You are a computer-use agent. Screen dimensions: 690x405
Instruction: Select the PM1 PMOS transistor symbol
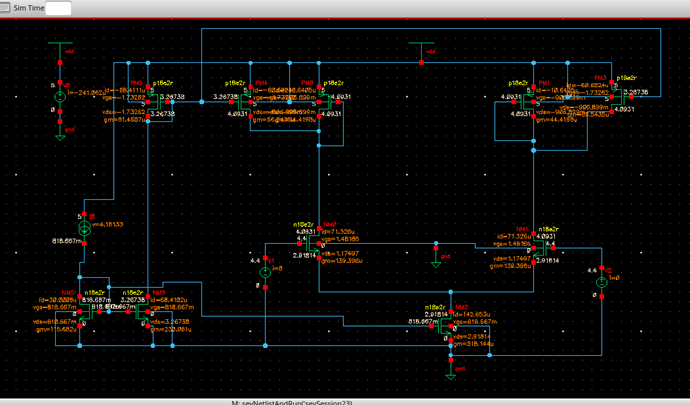[x=527, y=102]
